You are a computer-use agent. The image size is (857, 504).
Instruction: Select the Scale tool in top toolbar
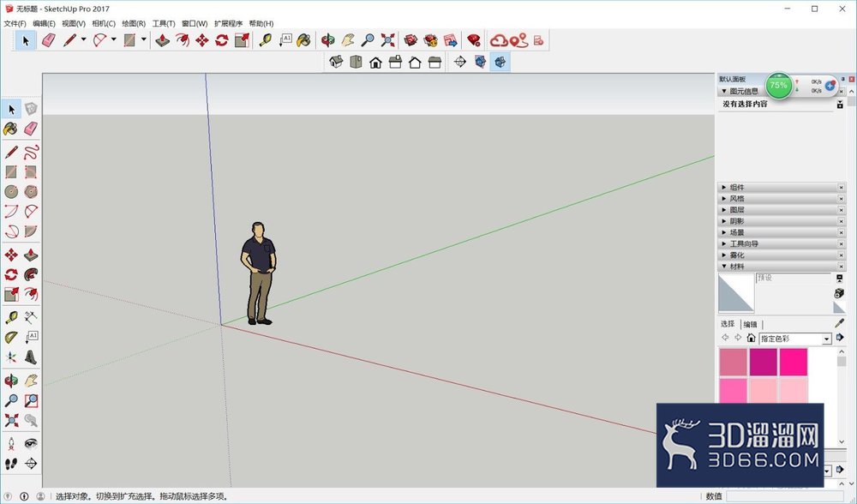[242, 40]
